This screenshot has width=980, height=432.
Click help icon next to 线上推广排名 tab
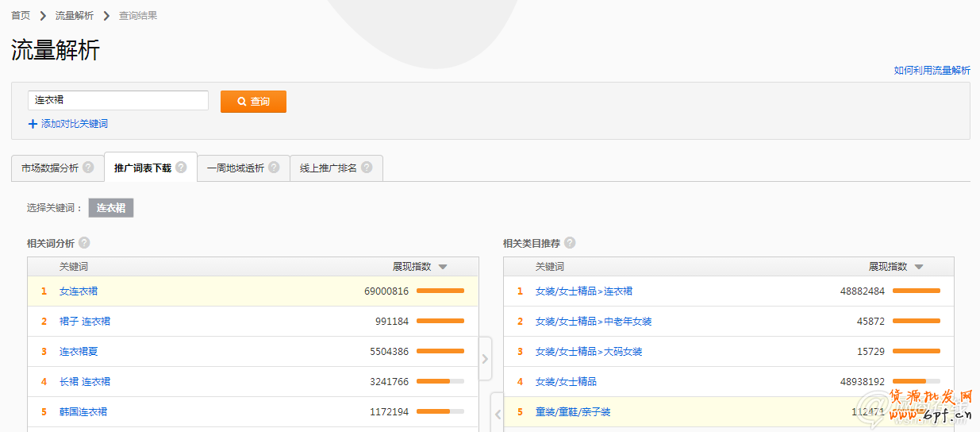tap(367, 168)
